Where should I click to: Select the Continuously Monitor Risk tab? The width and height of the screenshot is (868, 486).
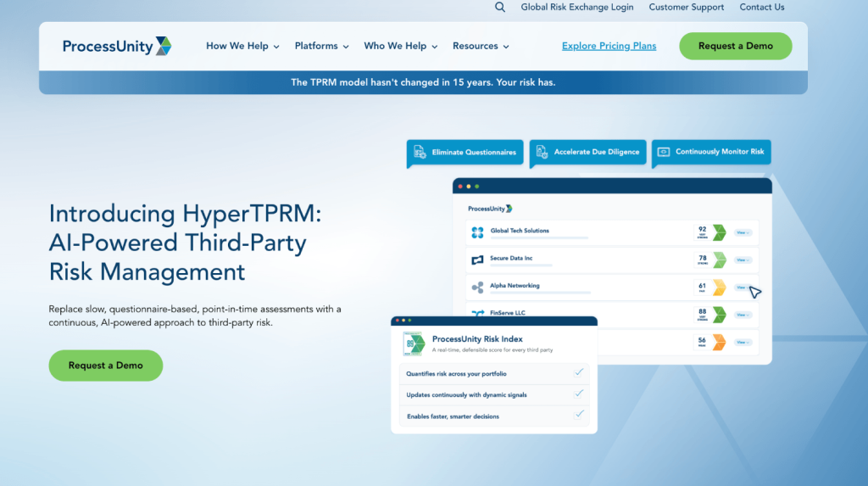tap(711, 152)
